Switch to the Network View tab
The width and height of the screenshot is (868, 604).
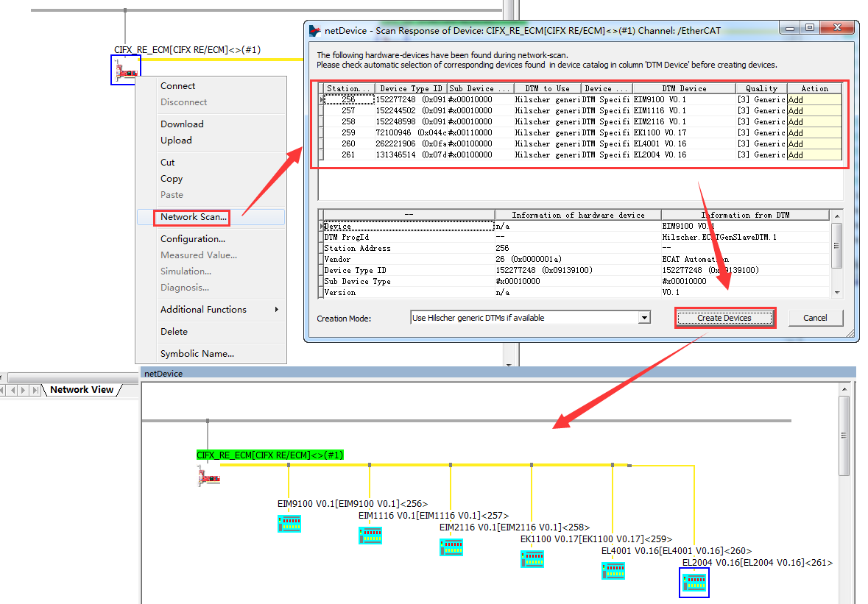tap(82, 390)
